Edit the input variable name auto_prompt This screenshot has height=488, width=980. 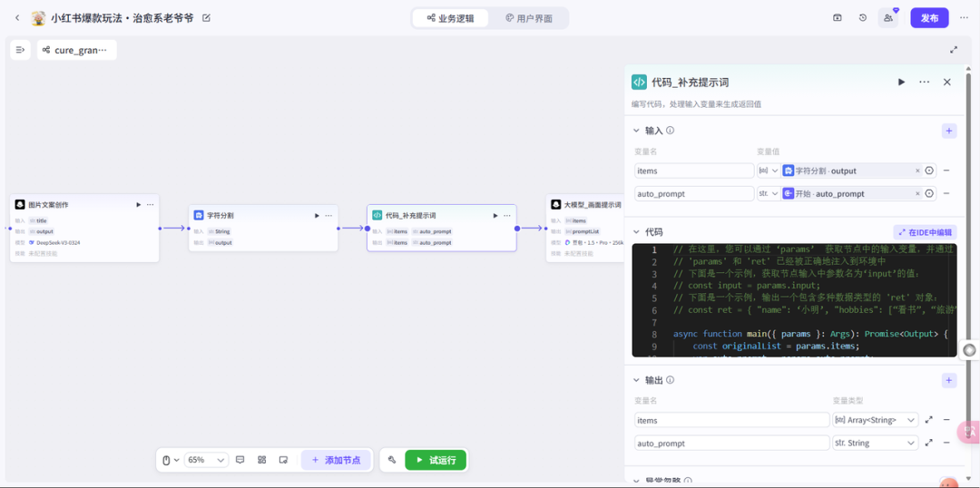click(x=694, y=194)
